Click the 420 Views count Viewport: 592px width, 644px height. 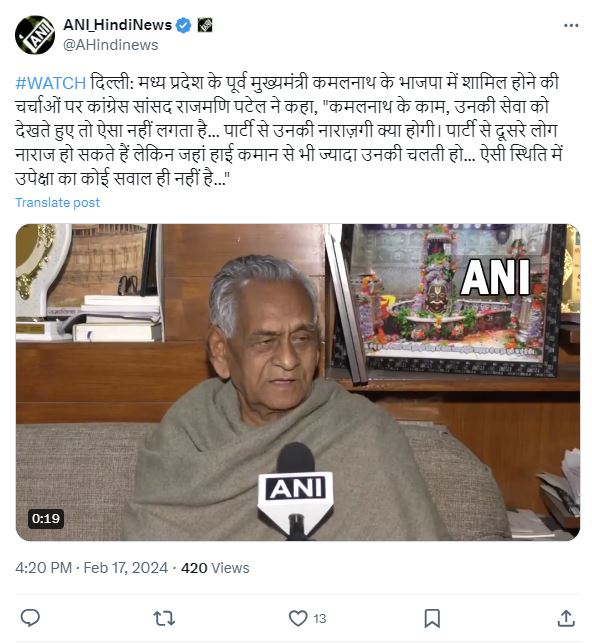(x=215, y=568)
